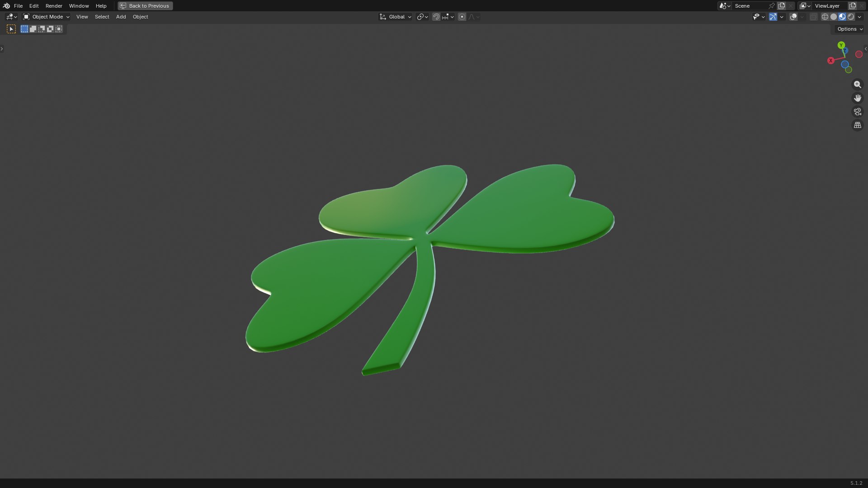
Task: Switch to Solid viewport shading
Action: [834, 17]
